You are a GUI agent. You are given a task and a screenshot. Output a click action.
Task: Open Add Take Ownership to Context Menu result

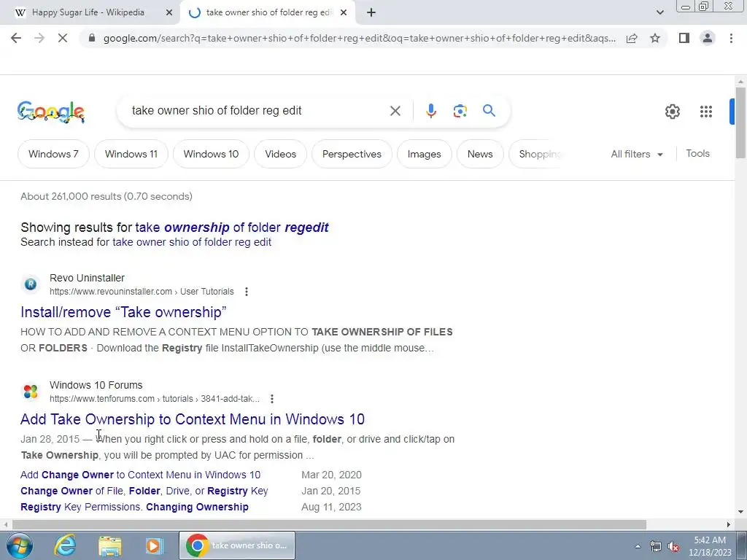click(193, 419)
